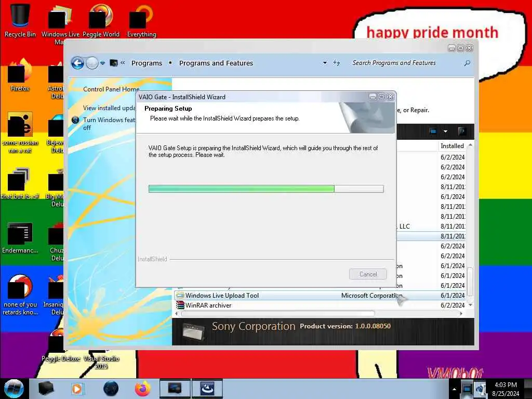Click the Sony Corporation details thumbnail

[193, 332]
